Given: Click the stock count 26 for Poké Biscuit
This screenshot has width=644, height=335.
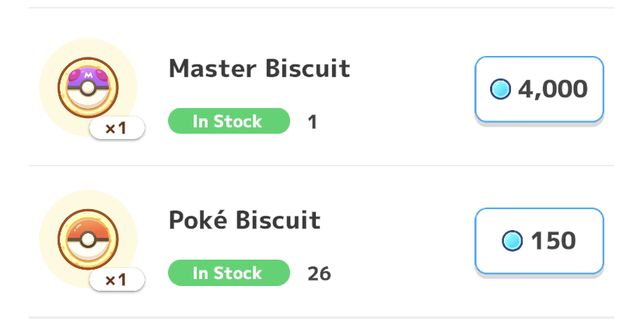Looking at the screenshot, I should (x=319, y=274).
